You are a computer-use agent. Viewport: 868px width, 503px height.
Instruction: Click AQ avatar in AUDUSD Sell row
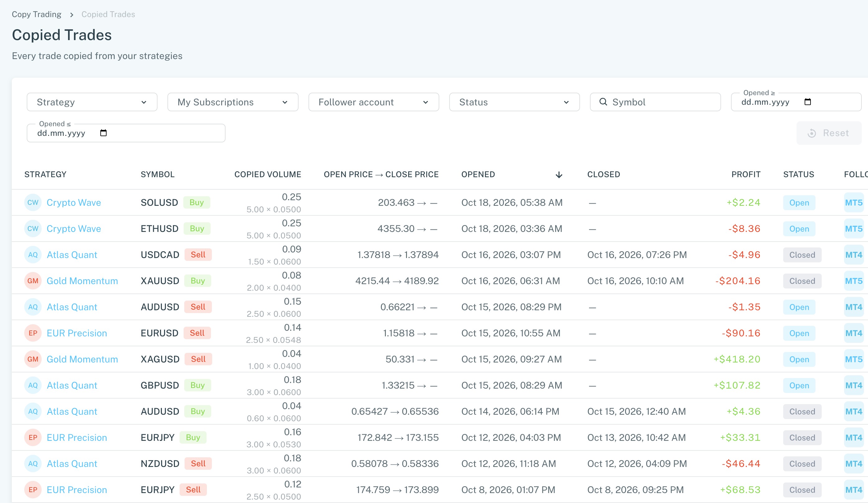[x=33, y=307]
